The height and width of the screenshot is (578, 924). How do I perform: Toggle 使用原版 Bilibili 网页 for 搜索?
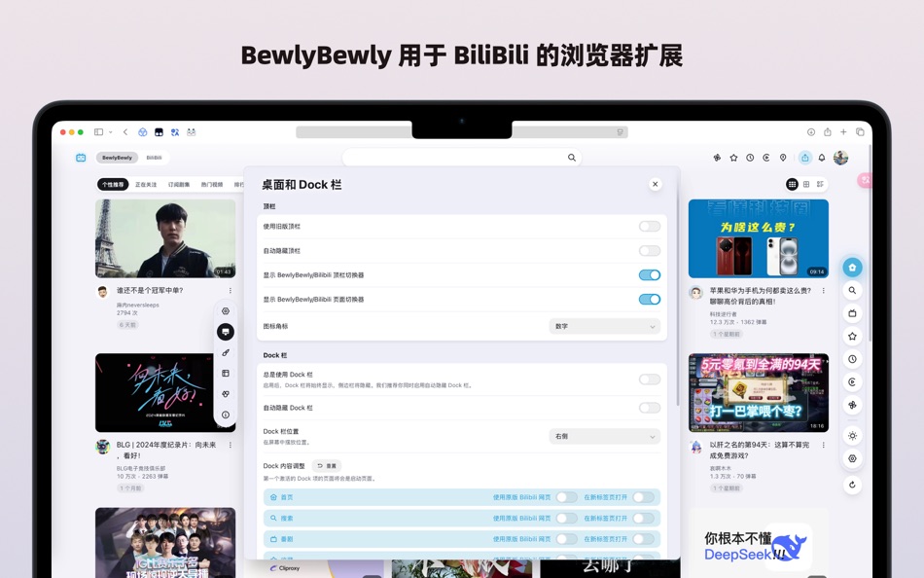566,518
